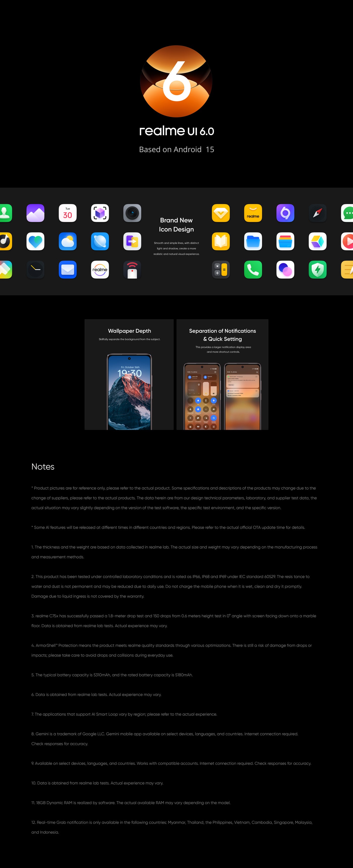Click the yellow realme store icon
353x868 pixels.
coord(253,213)
